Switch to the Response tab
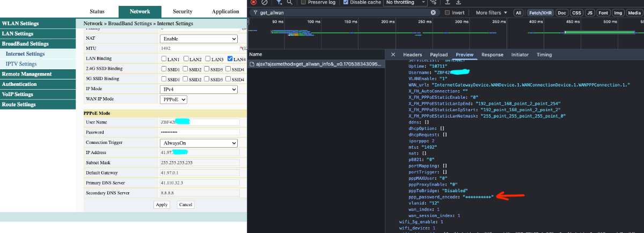The image size is (644, 233). tap(492, 55)
